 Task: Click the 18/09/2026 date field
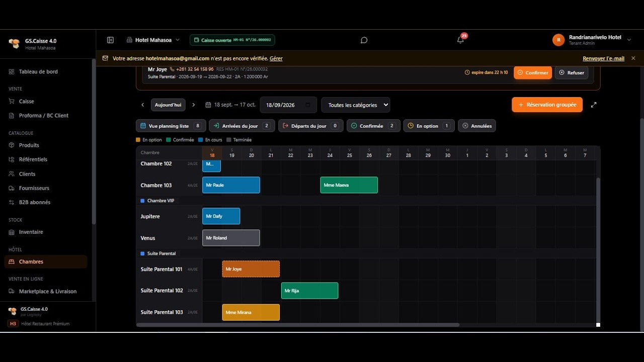pos(288,105)
